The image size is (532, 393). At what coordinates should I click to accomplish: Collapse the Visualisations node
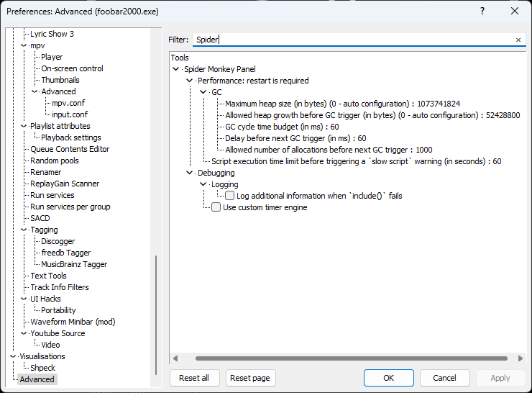click(x=13, y=356)
